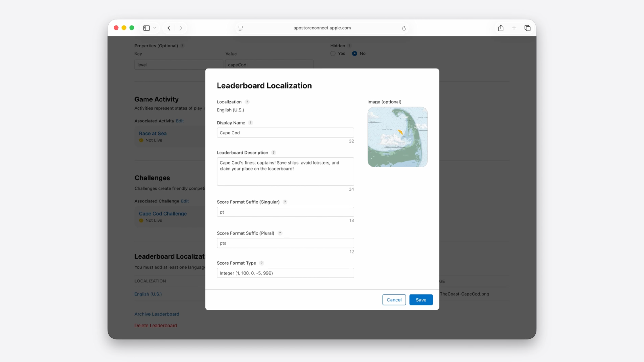Click the forward navigation arrow
This screenshot has height=362, width=644.
[181, 28]
